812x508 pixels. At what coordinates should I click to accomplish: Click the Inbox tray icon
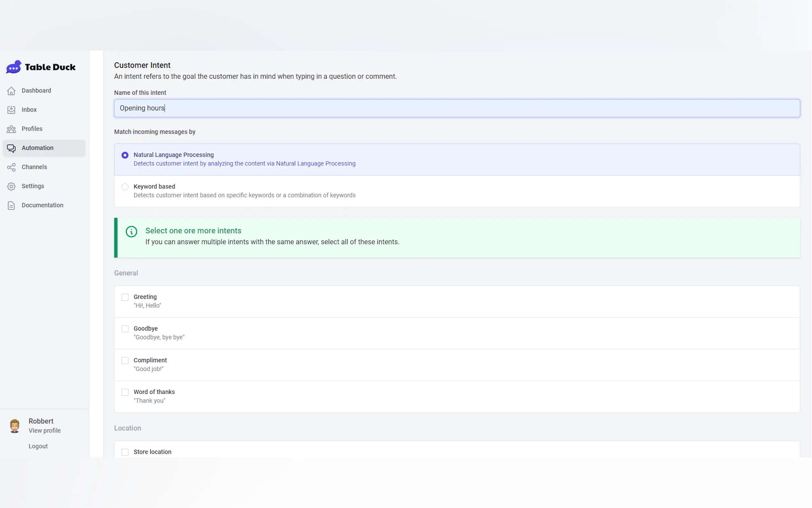(12, 110)
